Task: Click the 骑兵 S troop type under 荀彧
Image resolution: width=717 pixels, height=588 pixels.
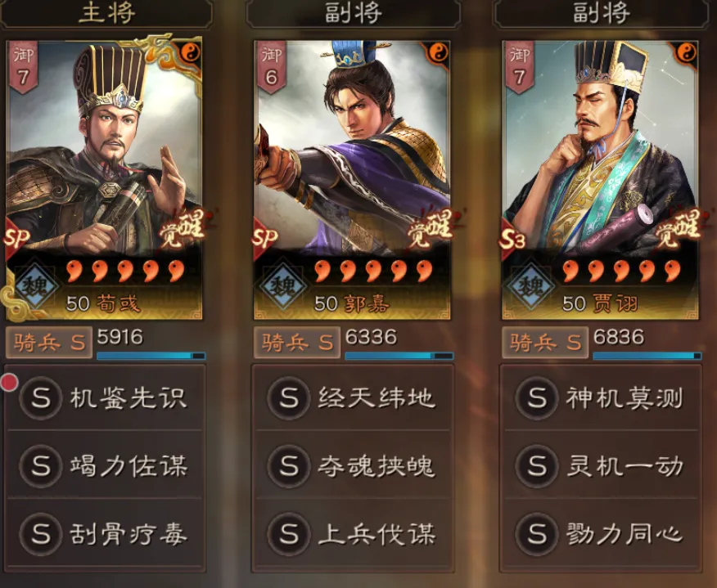Action: 49,342
